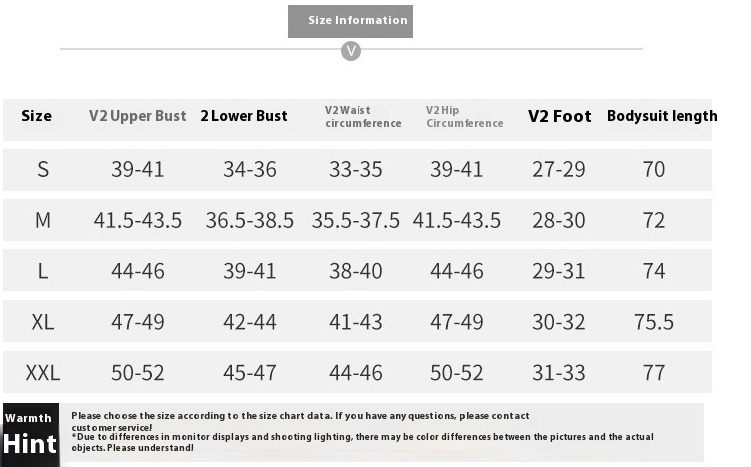This screenshot has height=467, width=751.
Task: Click the V2 Waist circumference header
Action: point(363,117)
